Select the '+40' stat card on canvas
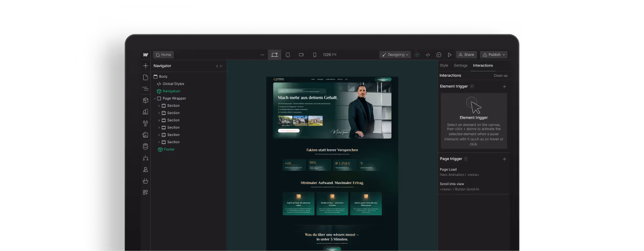644x251 pixels. tap(294, 165)
